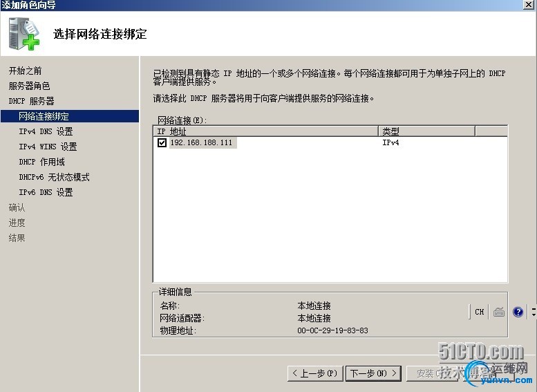
Task: Click the 安装 install button
Action: coord(433,373)
